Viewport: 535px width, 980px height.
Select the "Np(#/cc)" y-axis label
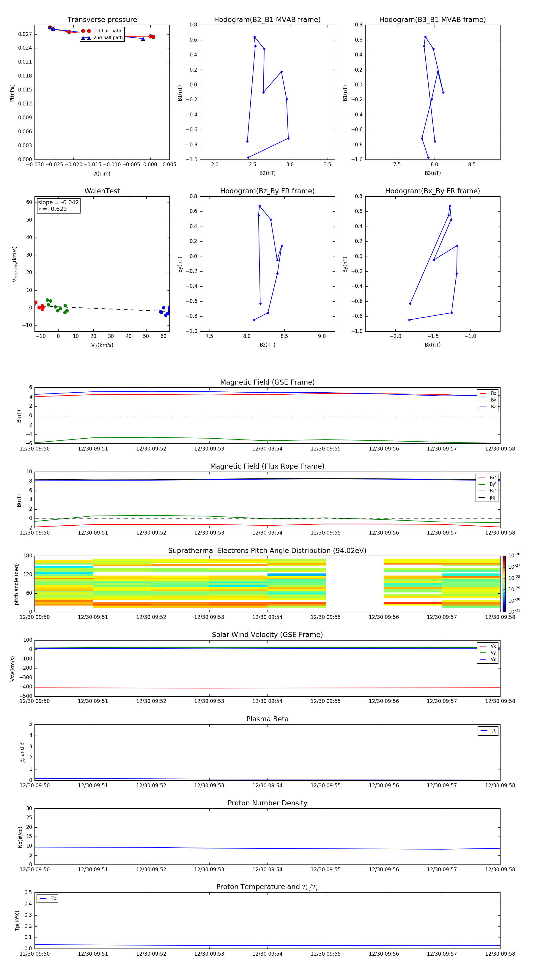(x=20, y=837)
